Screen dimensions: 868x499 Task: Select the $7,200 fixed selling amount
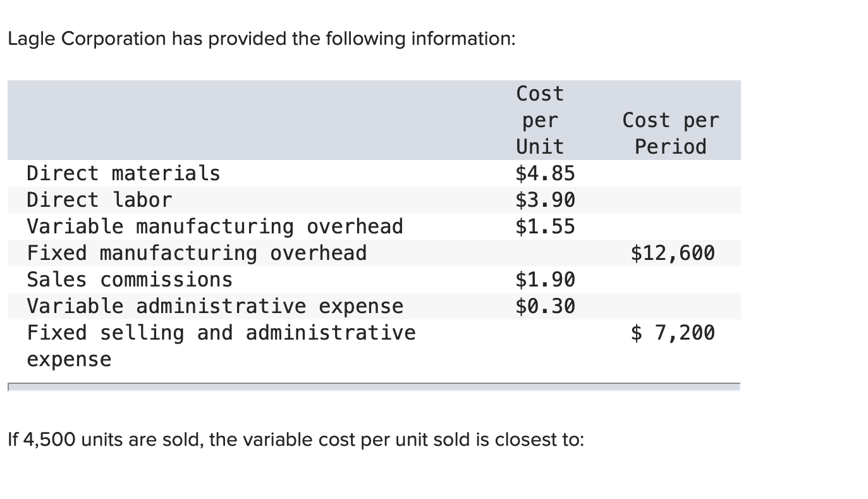[673, 333]
